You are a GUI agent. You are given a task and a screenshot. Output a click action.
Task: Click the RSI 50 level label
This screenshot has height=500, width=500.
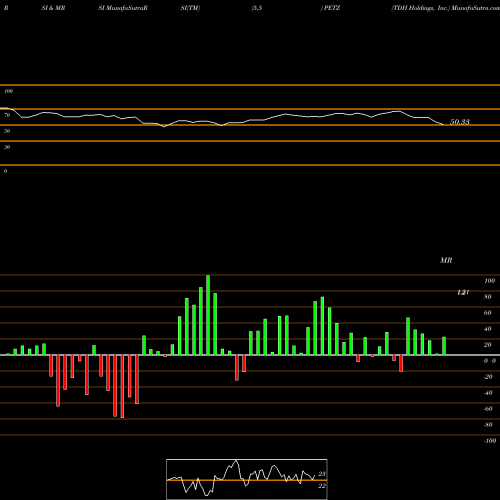[7, 131]
